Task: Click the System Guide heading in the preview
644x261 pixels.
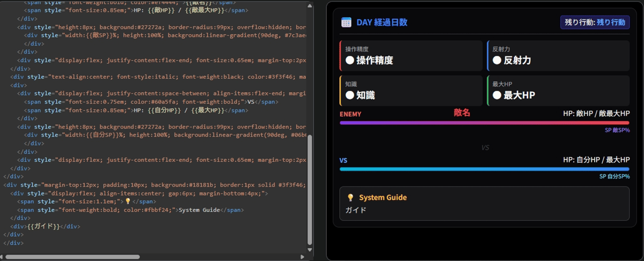Action: 383,198
